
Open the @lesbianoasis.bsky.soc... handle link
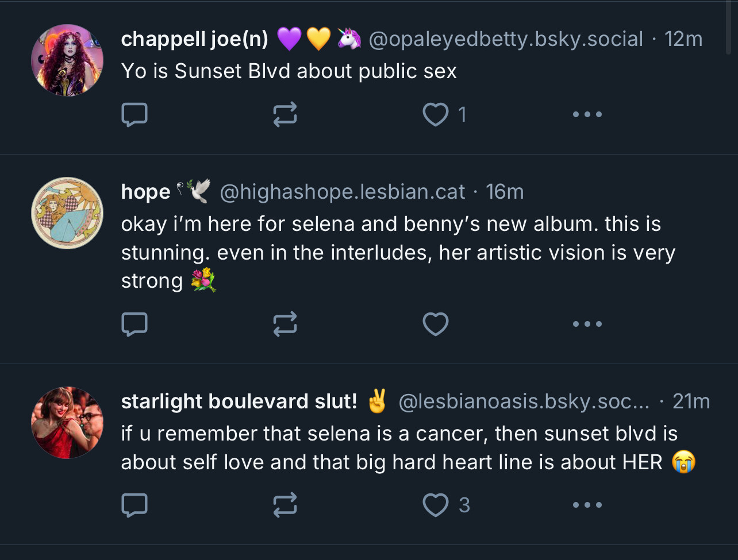524,401
